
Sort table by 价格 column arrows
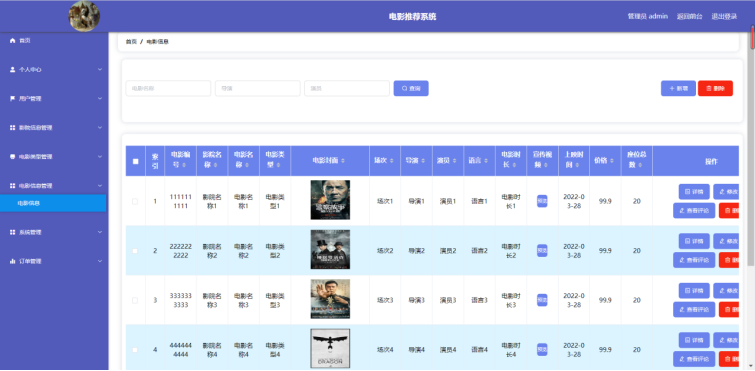point(612,161)
